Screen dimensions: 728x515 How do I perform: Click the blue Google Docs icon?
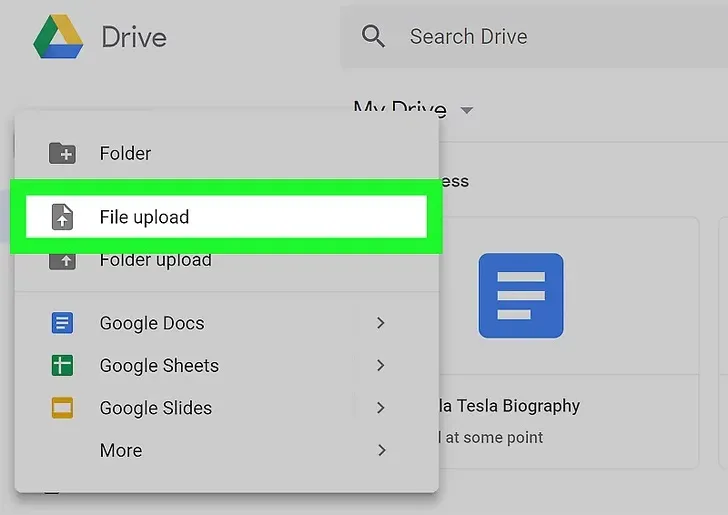click(x=62, y=323)
